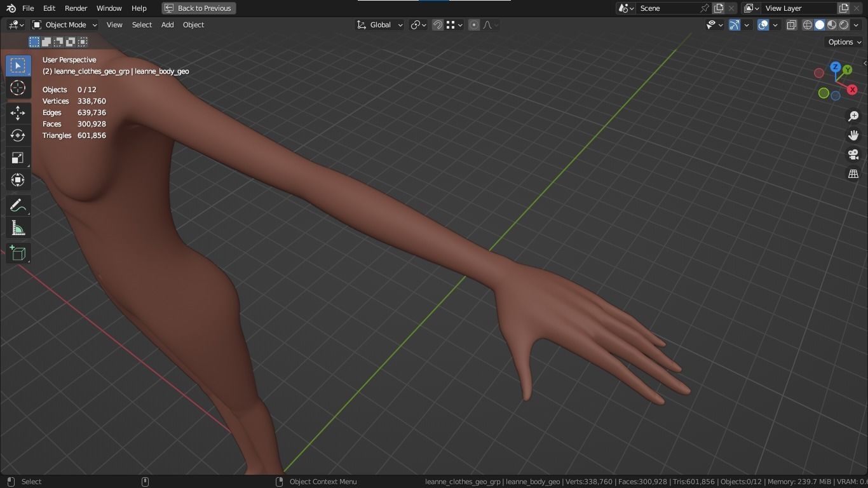Open the viewport View menu
The height and width of the screenshot is (488, 868).
click(x=114, y=25)
